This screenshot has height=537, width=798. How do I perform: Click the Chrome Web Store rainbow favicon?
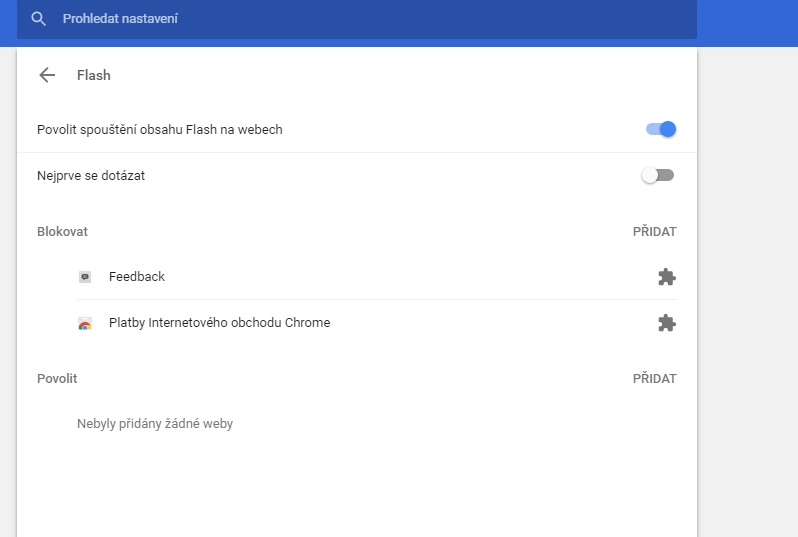(85, 324)
